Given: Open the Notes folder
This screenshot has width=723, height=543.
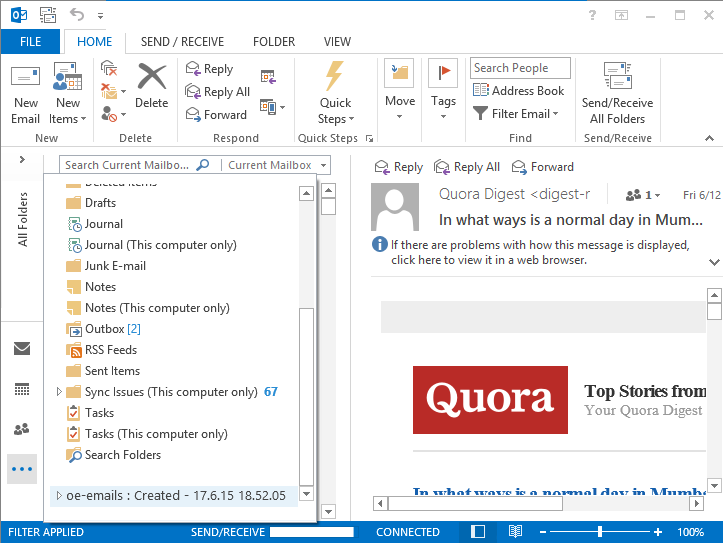Looking at the screenshot, I should click(100, 287).
